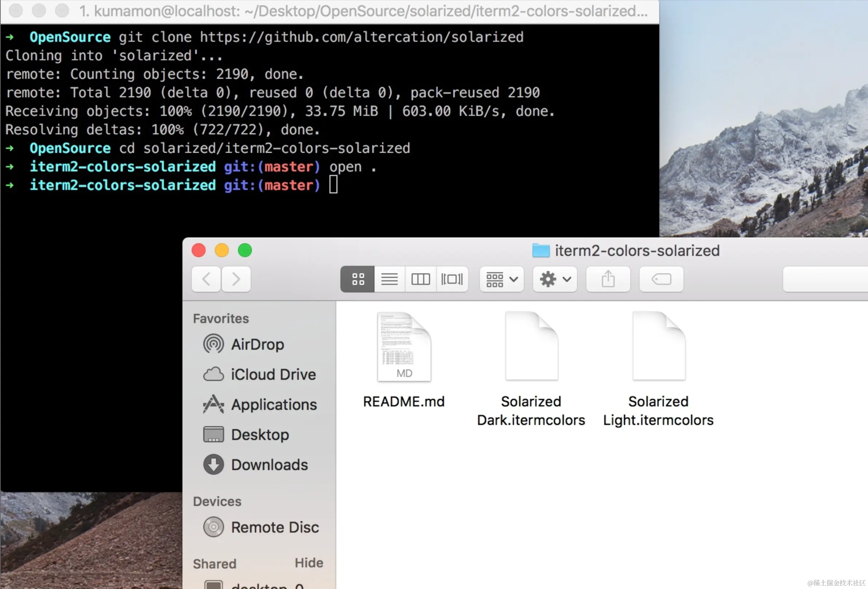Open iCloud Drive in sidebar
Viewport: 868px width, 589px height.
click(x=259, y=374)
